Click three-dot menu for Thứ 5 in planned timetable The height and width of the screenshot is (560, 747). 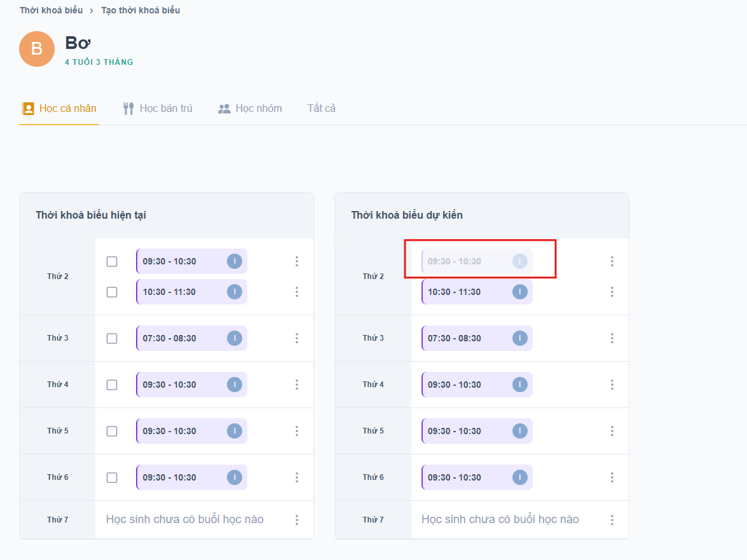coord(612,431)
